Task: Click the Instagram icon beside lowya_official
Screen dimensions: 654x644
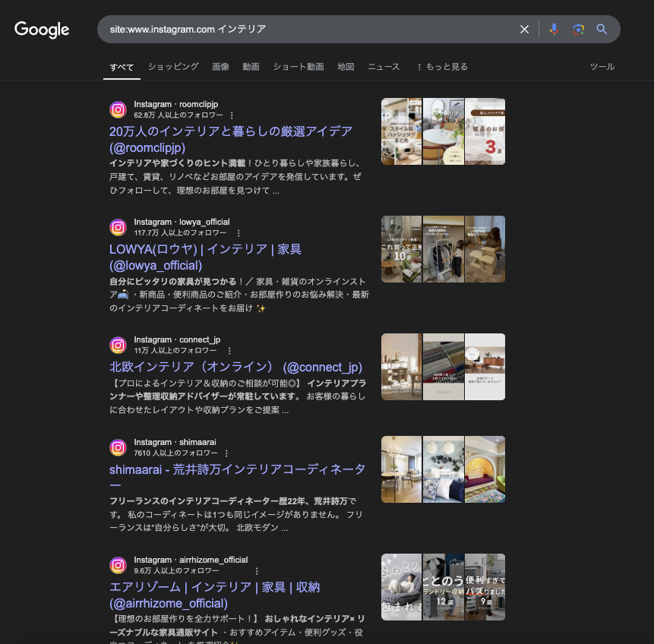Action: [118, 227]
